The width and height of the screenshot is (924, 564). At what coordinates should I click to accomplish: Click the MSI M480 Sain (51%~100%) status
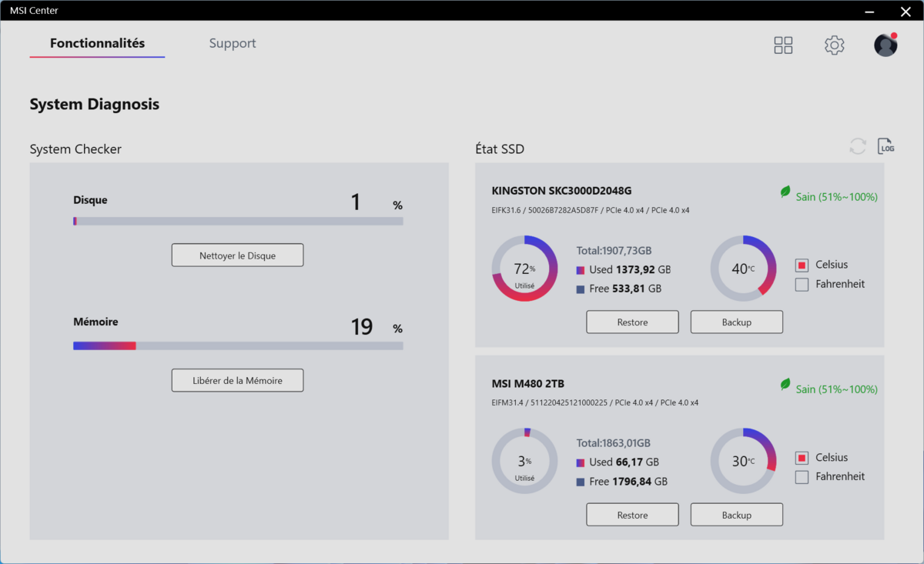836,389
